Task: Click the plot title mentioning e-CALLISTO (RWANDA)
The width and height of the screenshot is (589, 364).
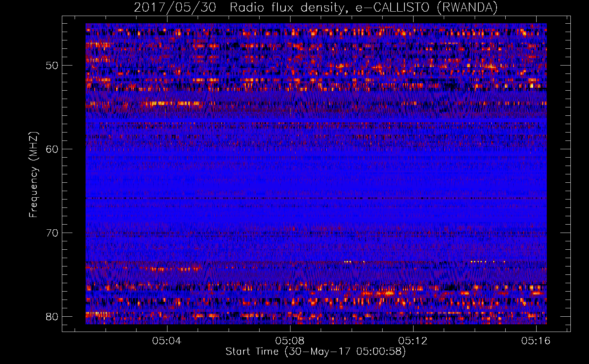Action: [316, 8]
